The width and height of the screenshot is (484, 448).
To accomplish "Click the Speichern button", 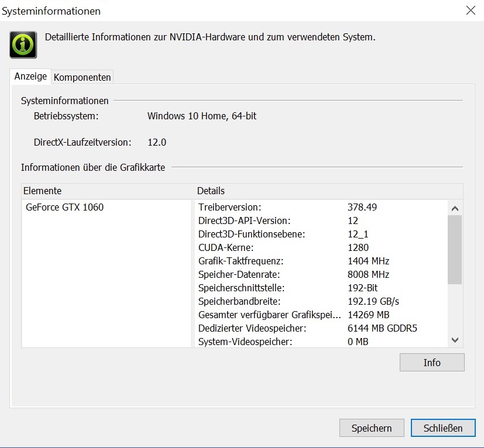I will [x=371, y=428].
